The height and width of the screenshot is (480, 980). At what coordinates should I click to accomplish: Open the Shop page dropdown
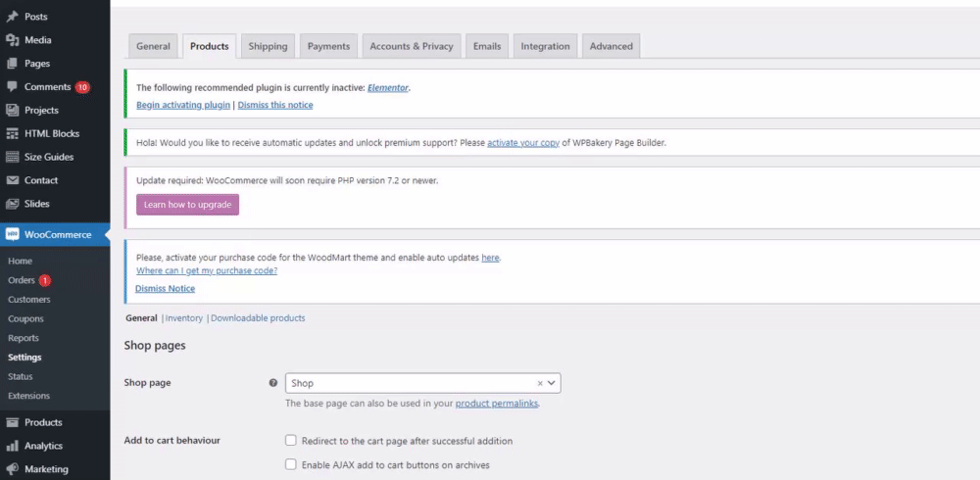(421, 383)
